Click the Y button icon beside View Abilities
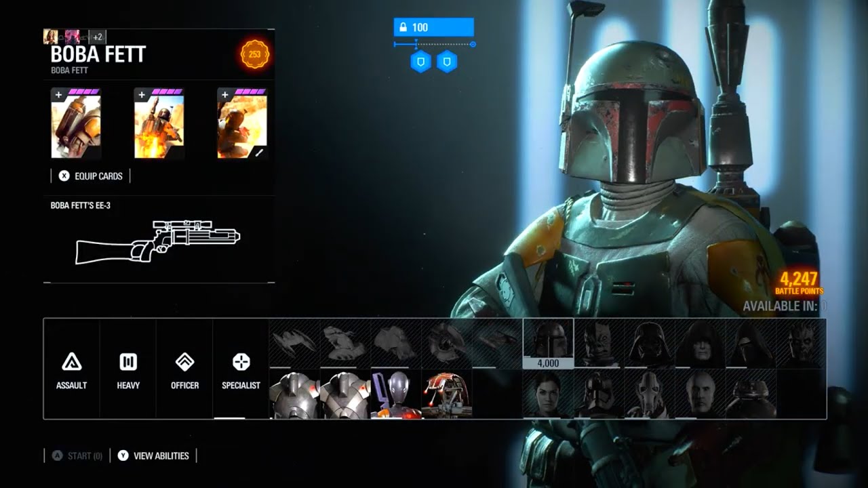Viewport: 868px width, 488px height. (x=123, y=455)
